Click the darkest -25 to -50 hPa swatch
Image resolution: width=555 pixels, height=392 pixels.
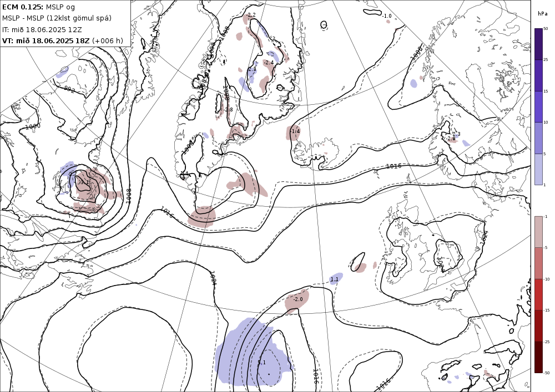click(x=538, y=357)
